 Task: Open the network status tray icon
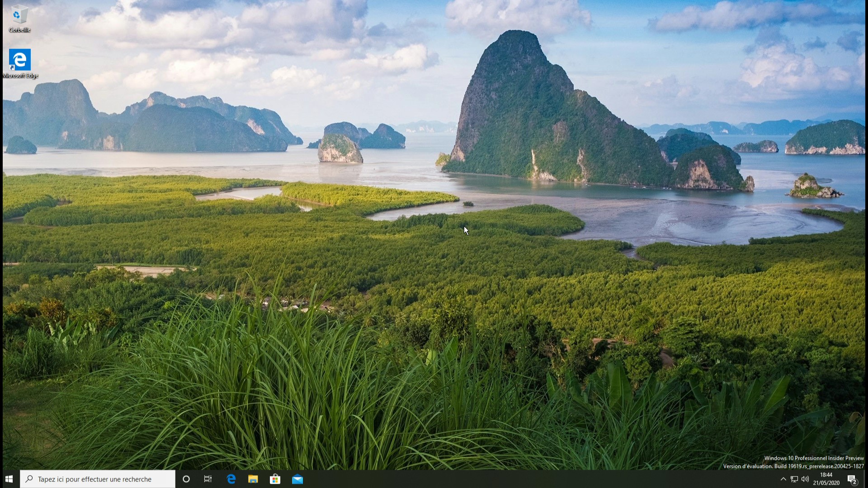point(794,479)
